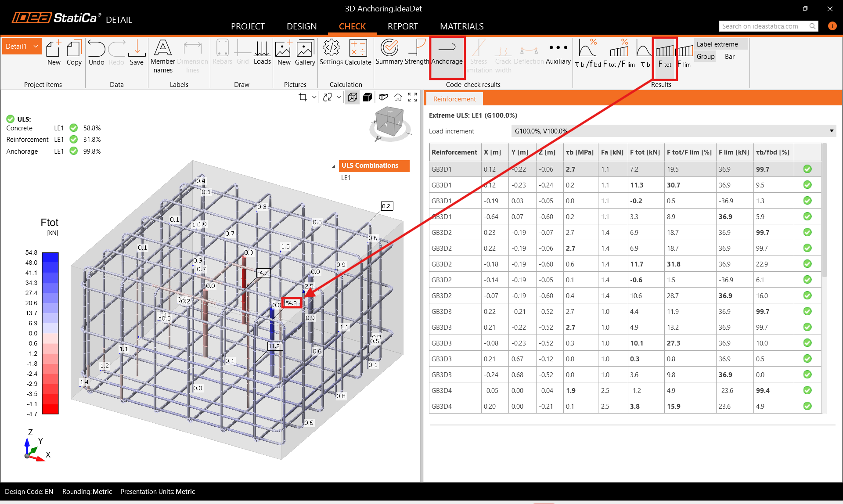843x504 pixels.
Task: Select ULS Combinations header
Action: click(374, 166)
